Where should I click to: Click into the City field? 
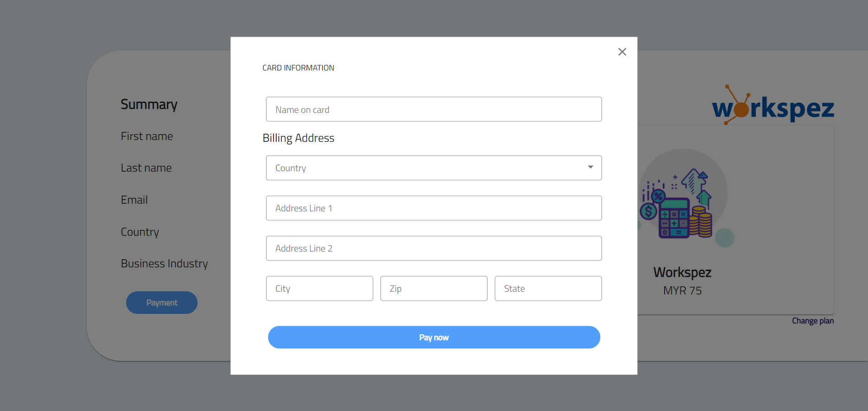click(319, 289)
